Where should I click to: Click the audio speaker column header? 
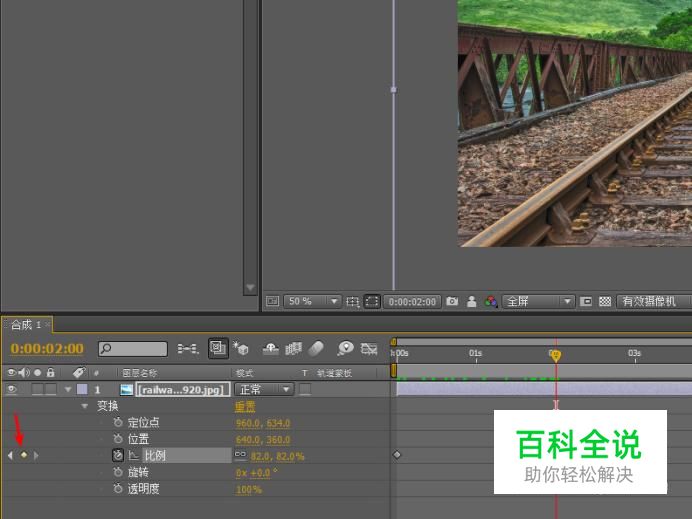[24, 372]
